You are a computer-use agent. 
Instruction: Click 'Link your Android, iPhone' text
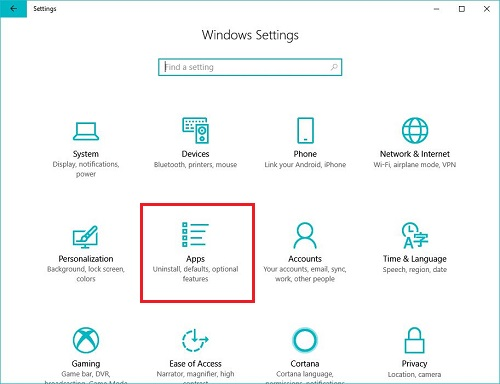pyautogui.click(x=305, y=165)
